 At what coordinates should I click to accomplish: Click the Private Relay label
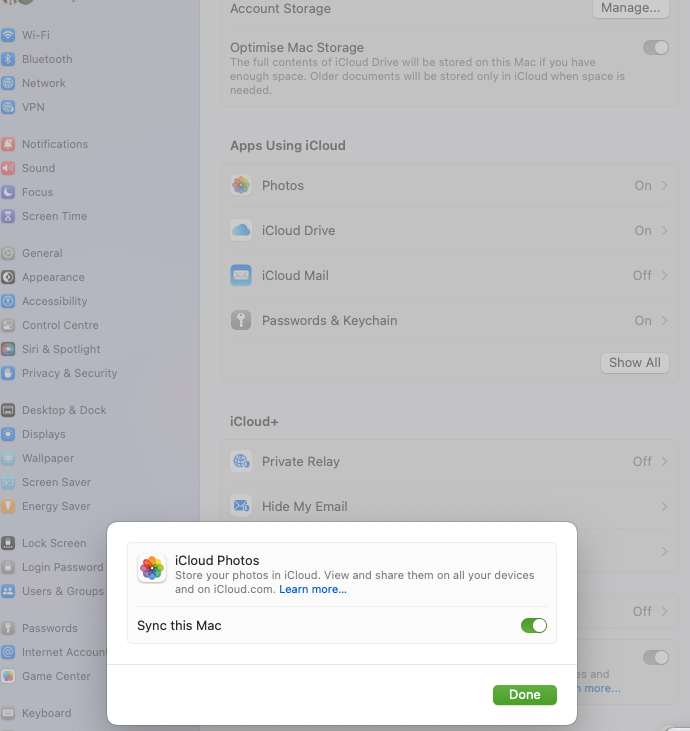point(301,462)
